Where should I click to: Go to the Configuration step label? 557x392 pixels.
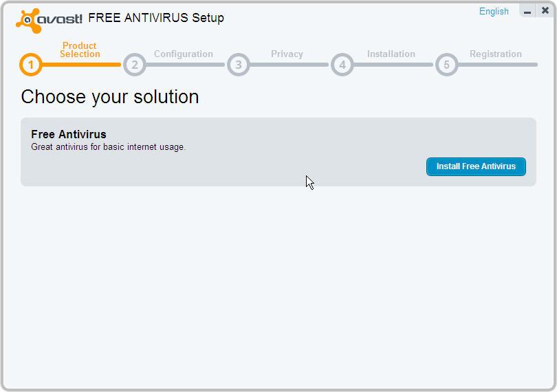tap(184, 54)
